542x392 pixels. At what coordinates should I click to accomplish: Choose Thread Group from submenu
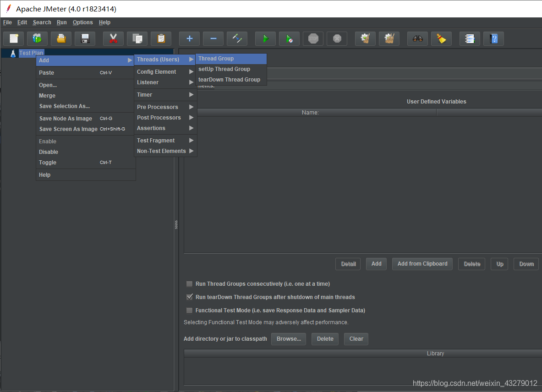point(231,59)
